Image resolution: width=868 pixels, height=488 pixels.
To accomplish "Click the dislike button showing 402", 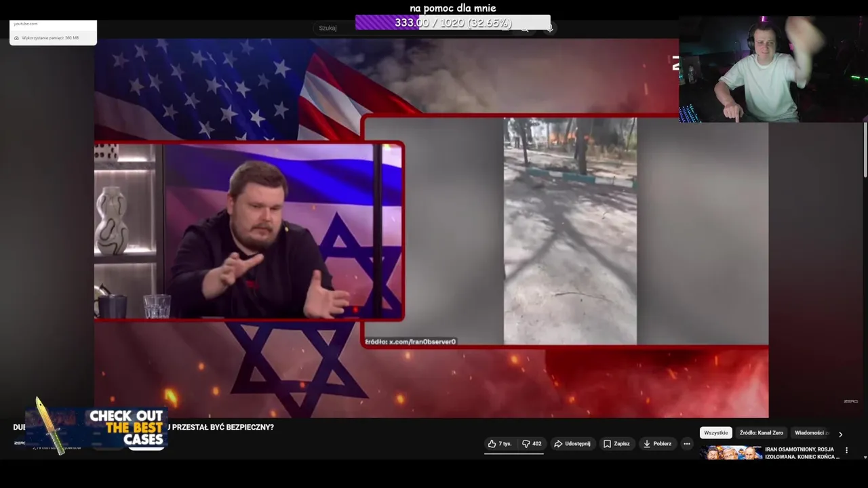I will (x=532, y=444).
